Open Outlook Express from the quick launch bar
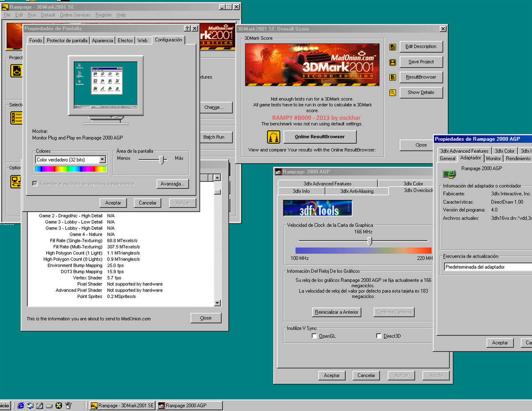 click(30, 405)
